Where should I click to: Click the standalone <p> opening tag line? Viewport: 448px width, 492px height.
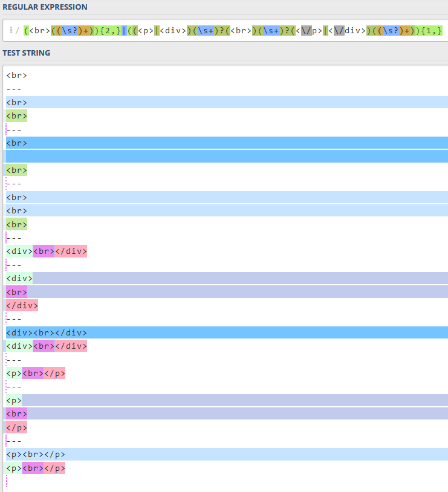pos(14,400)
